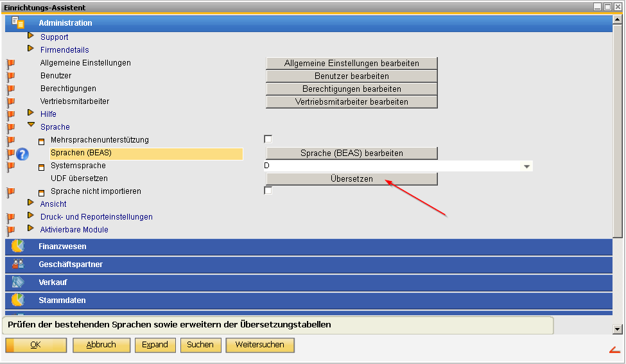Click the Systemsprache value field showing D
The image size is (626, 364).
pyautogui.click(x=398, y=166)
